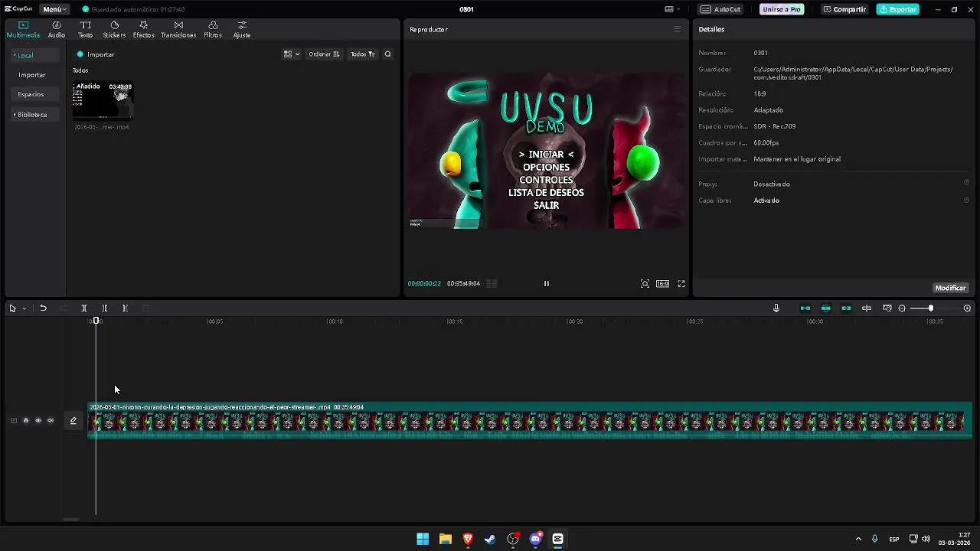Adjust the timeline zoom slider handle
This screenshot has width=980, height=551.
point(931,308)
